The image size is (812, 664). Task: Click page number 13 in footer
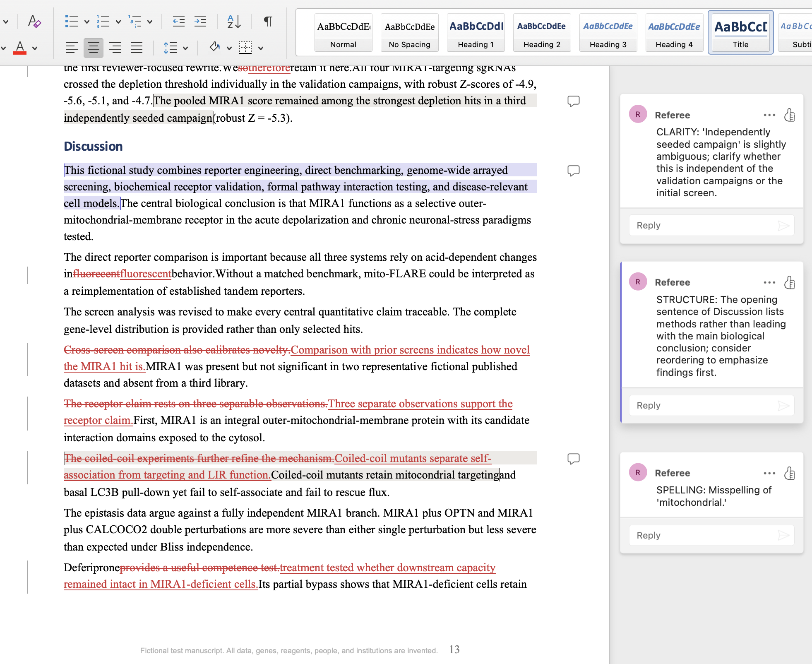click(x=454, y=650)
